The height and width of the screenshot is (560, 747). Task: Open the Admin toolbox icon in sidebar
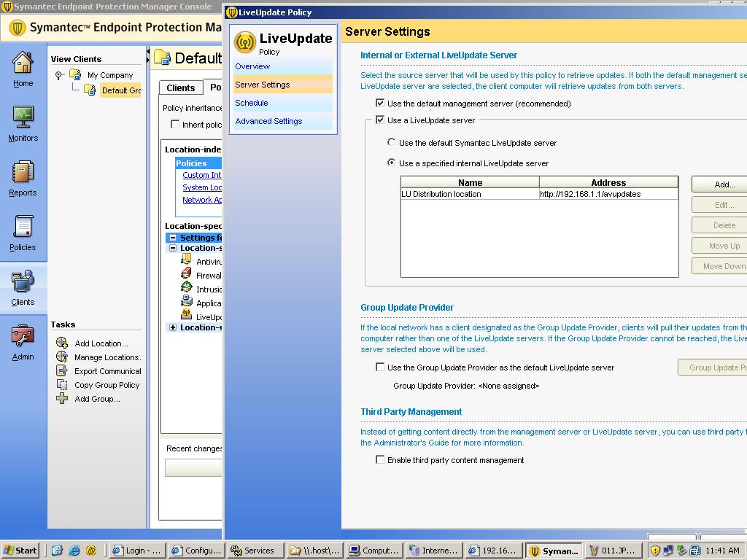[23, 335]
